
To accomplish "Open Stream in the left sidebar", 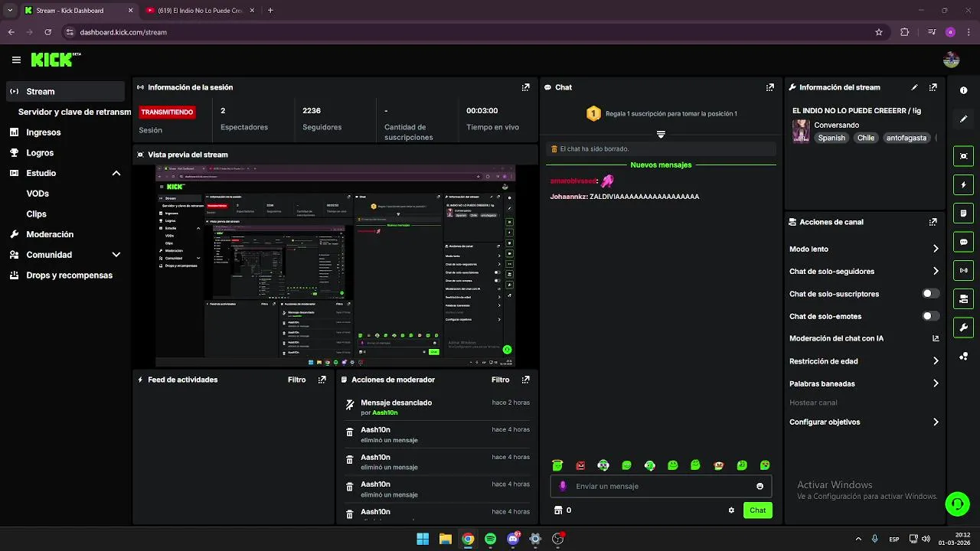I will coord(65,91).
